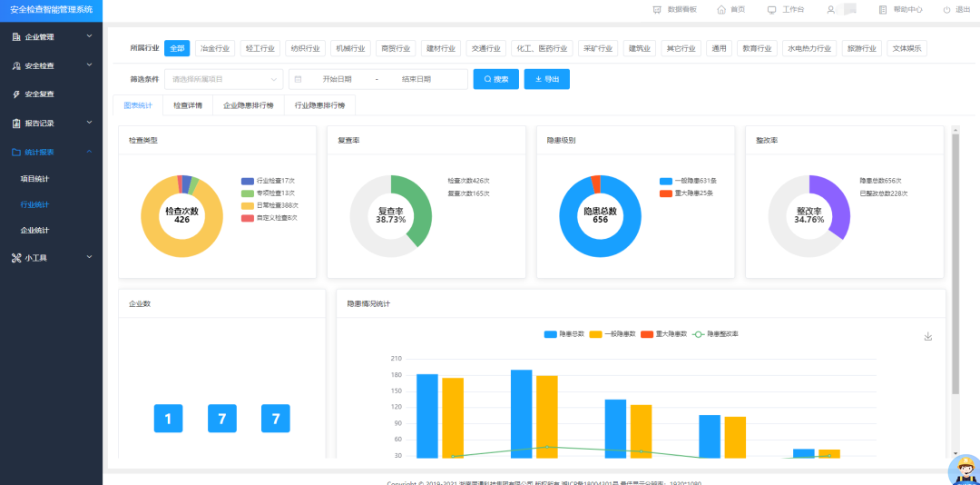Screen dimensions: 980x485
Task: Download the 隐患情况统计 chart image
Action: (927, 336)
